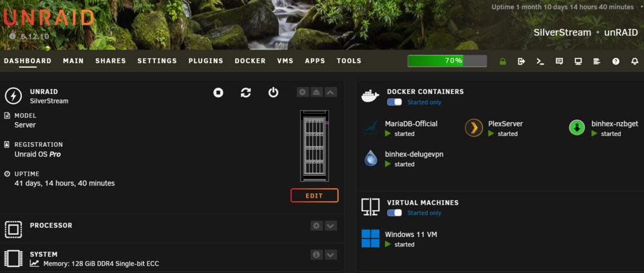Open the notifications bell icon
The image size is (644, 273).
pyautogui.click(x=634, y=61)
